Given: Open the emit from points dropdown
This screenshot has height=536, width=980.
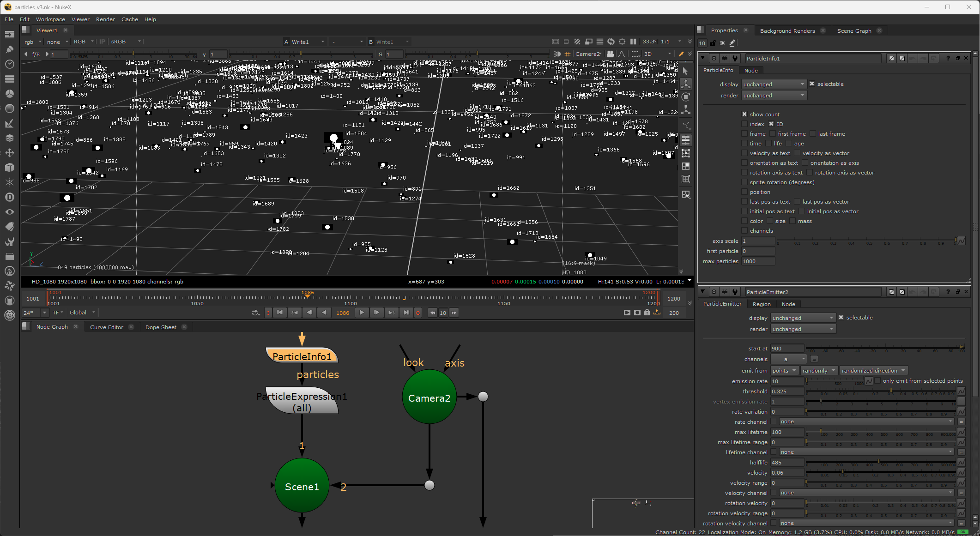Looking at the screenshot, I should point(784,371).
